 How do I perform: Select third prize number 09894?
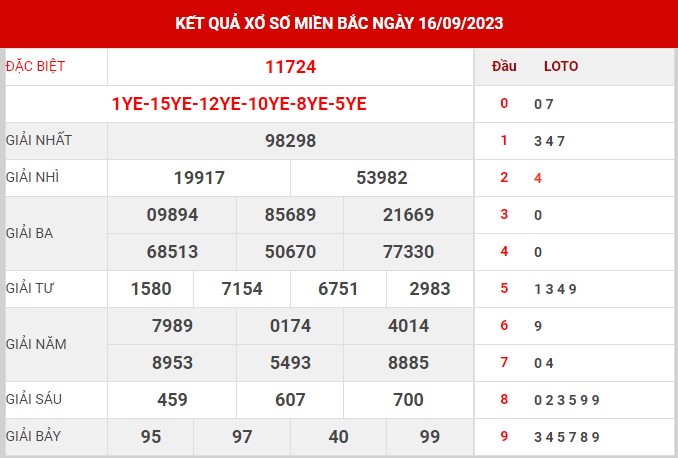coord(173,215)
